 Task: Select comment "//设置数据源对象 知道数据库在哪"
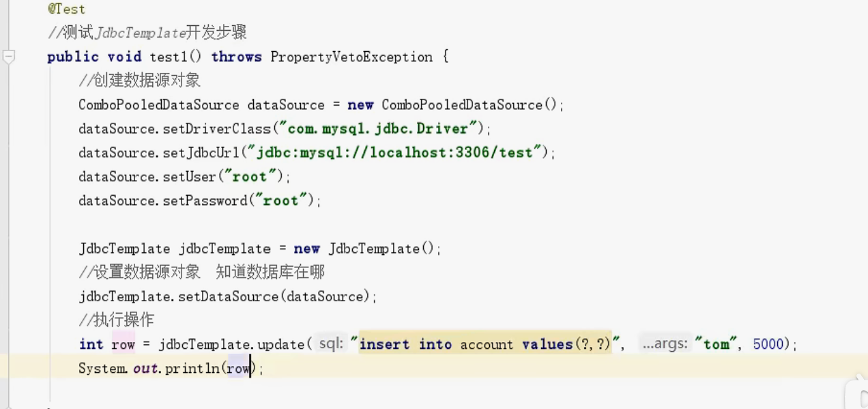point(201,273)
